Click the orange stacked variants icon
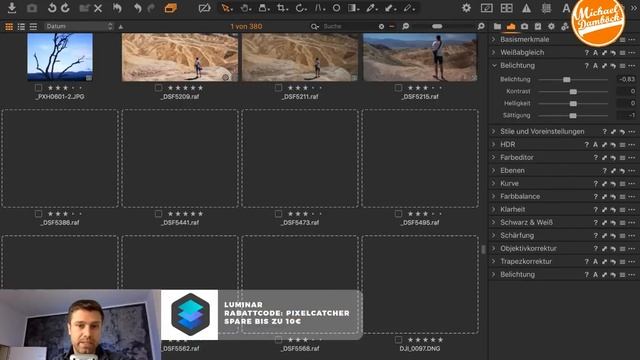The width and height of the screenshot is (640, 360). [x=171, y=8]
